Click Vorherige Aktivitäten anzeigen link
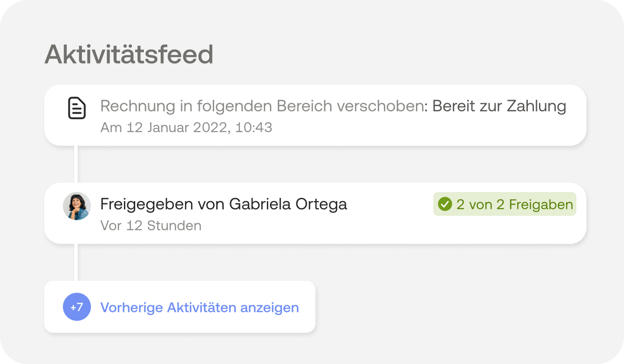 click(199, 307)
